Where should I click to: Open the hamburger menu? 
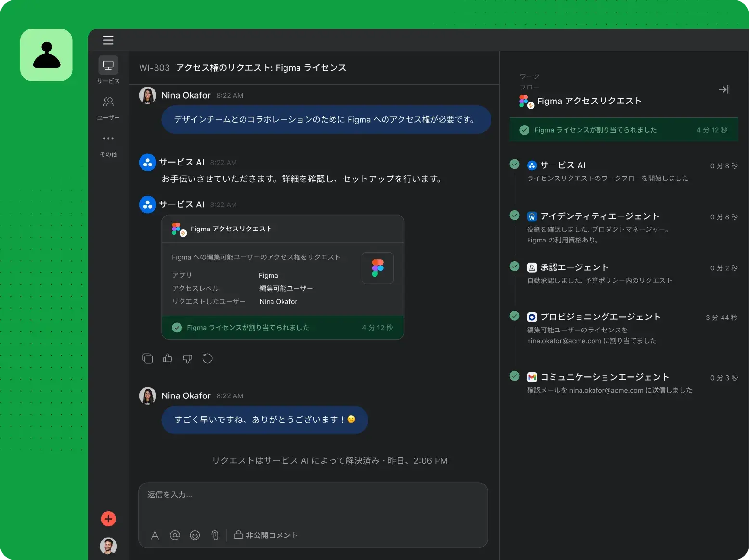tap(108, 40)
